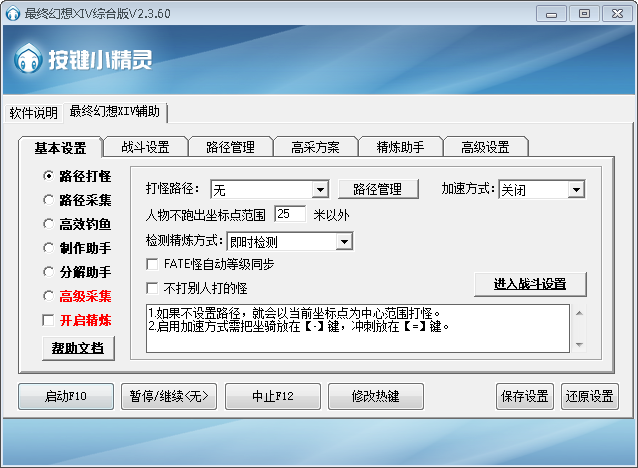Screen dimensions: 638x468
Task: Switch to the 高级设置 tab
Action: coord(485,147)
